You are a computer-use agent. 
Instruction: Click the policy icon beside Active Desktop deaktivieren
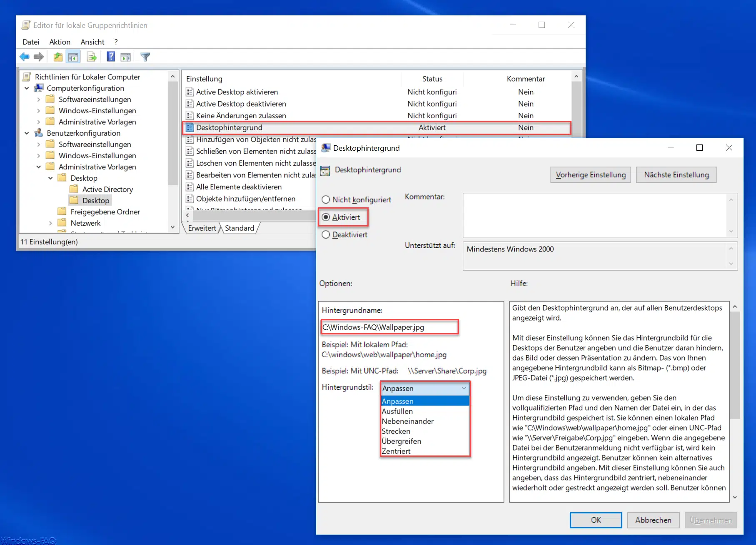[x=190, y=104]
